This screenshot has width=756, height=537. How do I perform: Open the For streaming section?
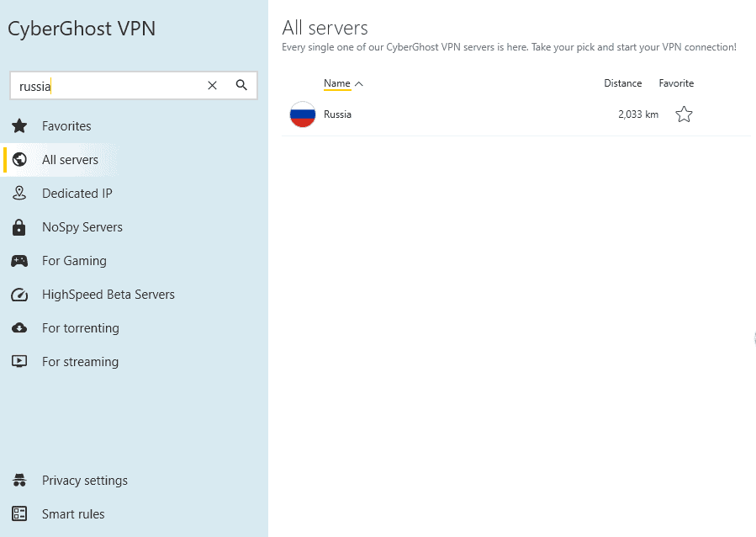[80, 361]
